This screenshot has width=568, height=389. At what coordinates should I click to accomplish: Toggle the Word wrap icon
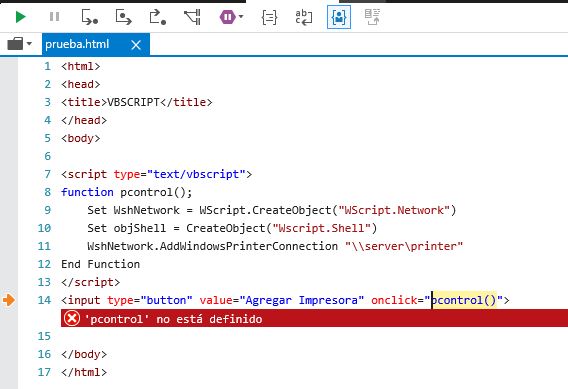[x=304, y=17]
